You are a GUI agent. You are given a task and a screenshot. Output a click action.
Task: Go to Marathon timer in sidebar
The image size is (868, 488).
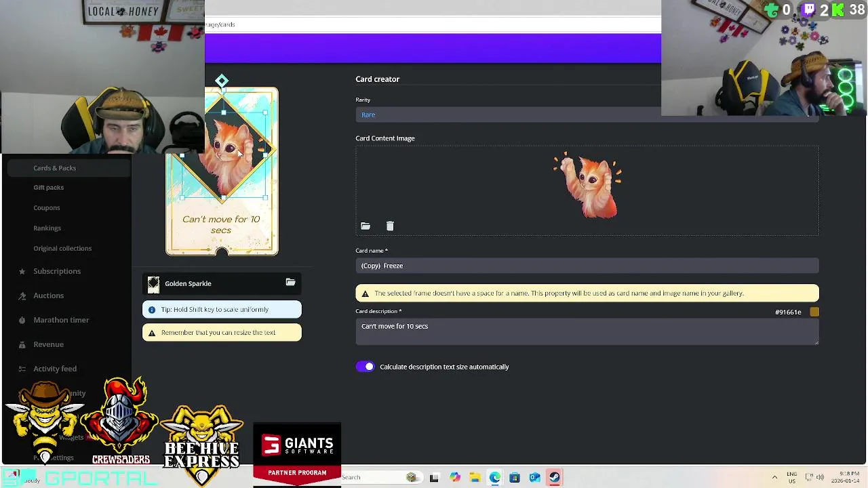coord(61,320)
